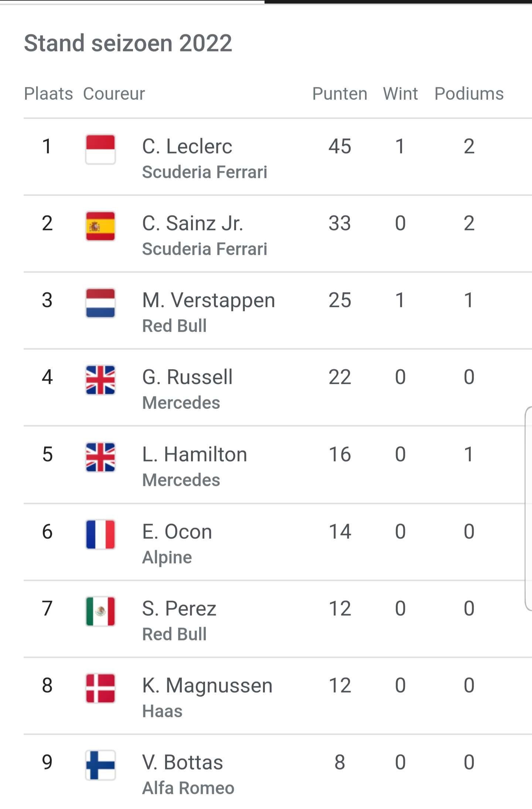Click the Wint column header
The height and width of the screenshot is (809, 532).
point(400,94)
